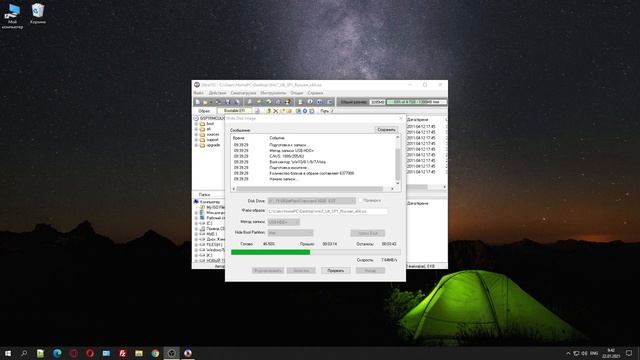Open dropdown arrow next to Open icon
This screenshot has width=640, height=360.
211,102
